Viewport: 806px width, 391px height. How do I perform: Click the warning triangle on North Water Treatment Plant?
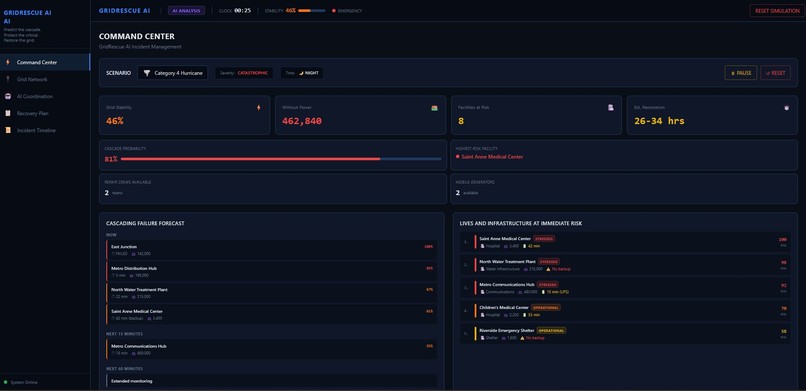548,269
